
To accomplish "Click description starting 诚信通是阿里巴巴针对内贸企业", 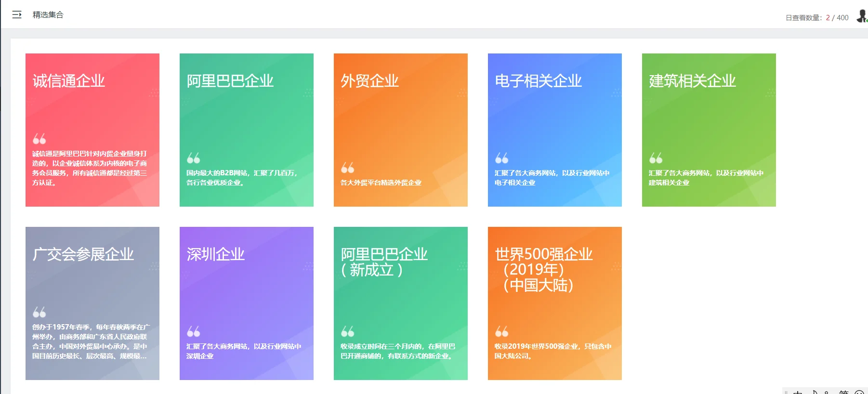I will pyautogui.click(x=90, y=168).
